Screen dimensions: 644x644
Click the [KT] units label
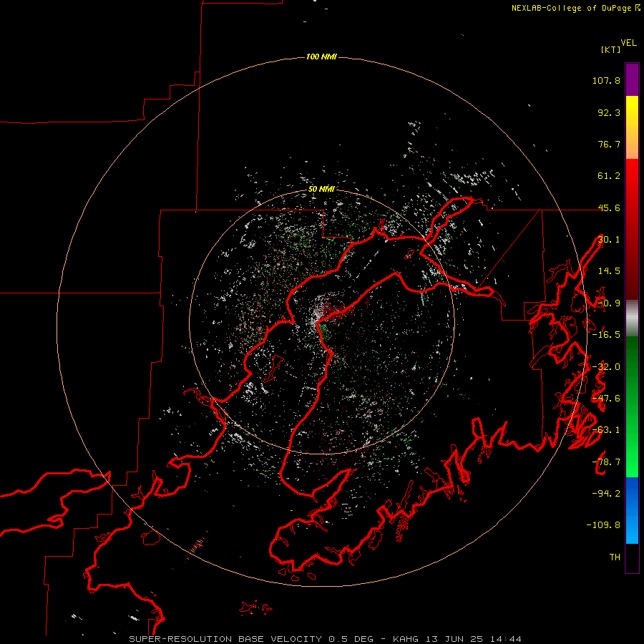coord(611,49)
